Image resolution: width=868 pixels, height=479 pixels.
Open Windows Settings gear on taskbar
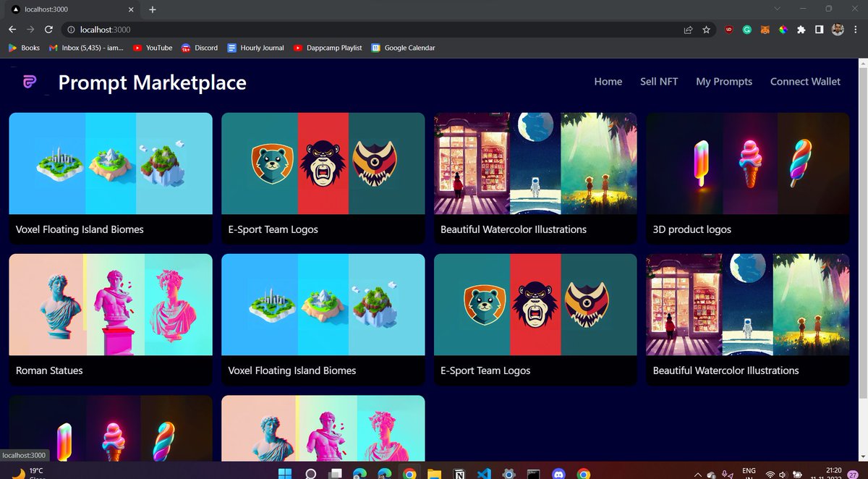pos(509,474)
